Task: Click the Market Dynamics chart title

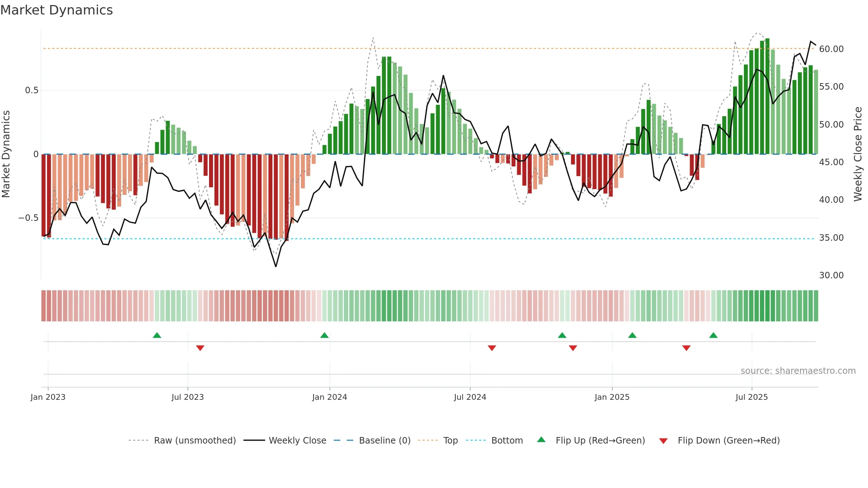Action: pyautogui.click(x=56, y=10)
